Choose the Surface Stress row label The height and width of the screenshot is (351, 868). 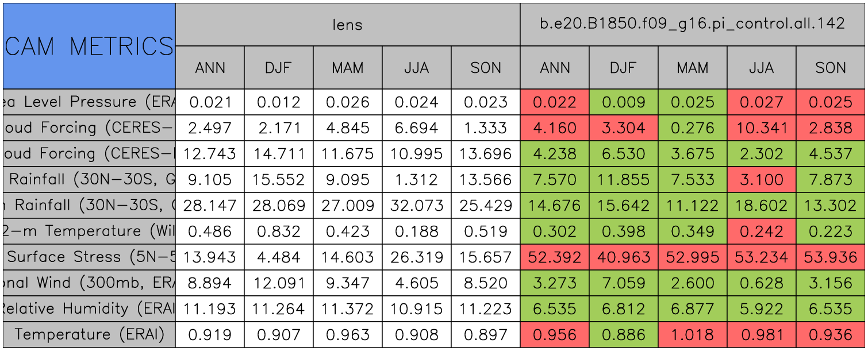(x=89, y=257)
